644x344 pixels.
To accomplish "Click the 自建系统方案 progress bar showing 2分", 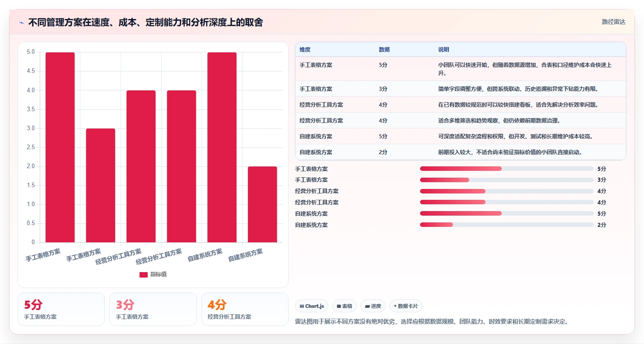I will click(507, 225).
